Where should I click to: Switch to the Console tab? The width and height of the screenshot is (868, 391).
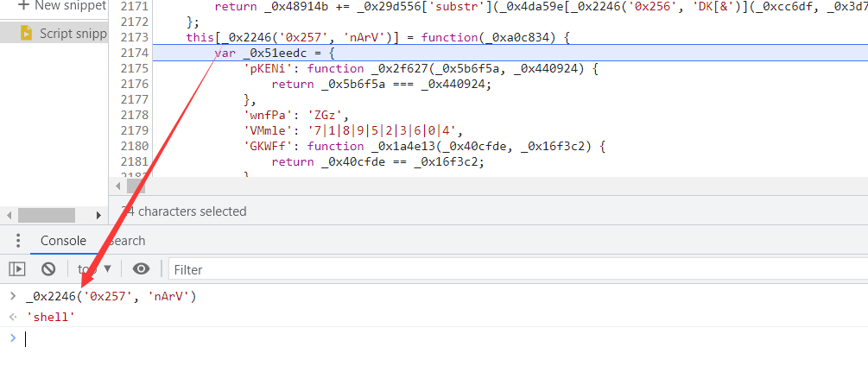(63, 241)
